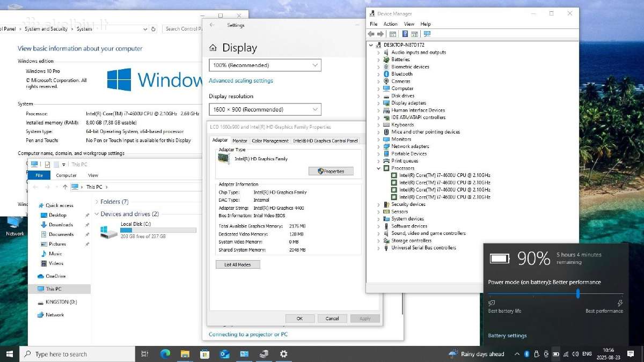Image resolution: width=644 pixels, height=362 pixels.
Task: Open the 1600 × 900 display resolution dropdown
Action: pyautogui.click(x=265, y=109)
